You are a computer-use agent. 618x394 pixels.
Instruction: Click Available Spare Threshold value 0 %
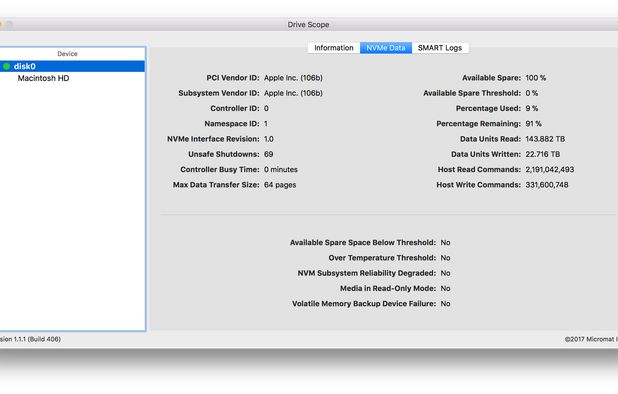[532, 93]
